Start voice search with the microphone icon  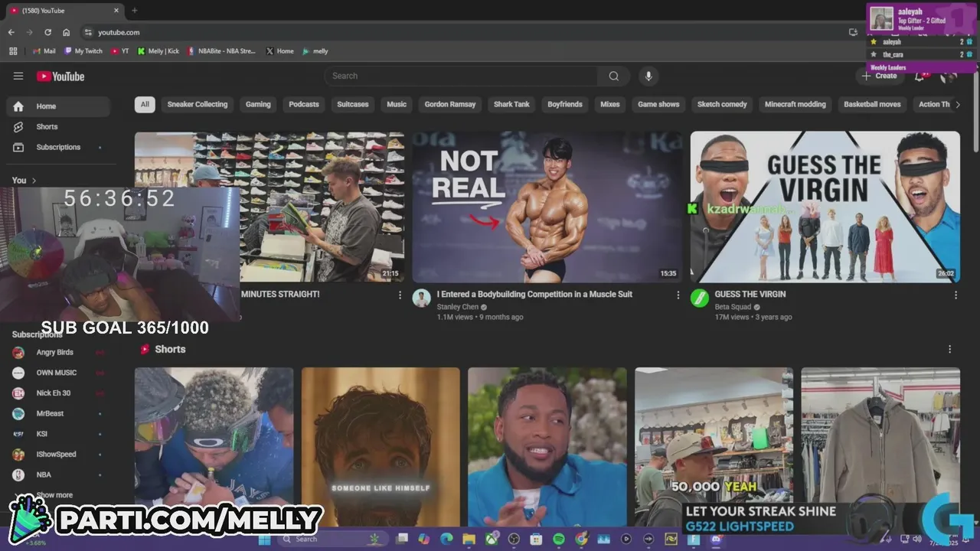pyautogui.click(x=648, y=76)
